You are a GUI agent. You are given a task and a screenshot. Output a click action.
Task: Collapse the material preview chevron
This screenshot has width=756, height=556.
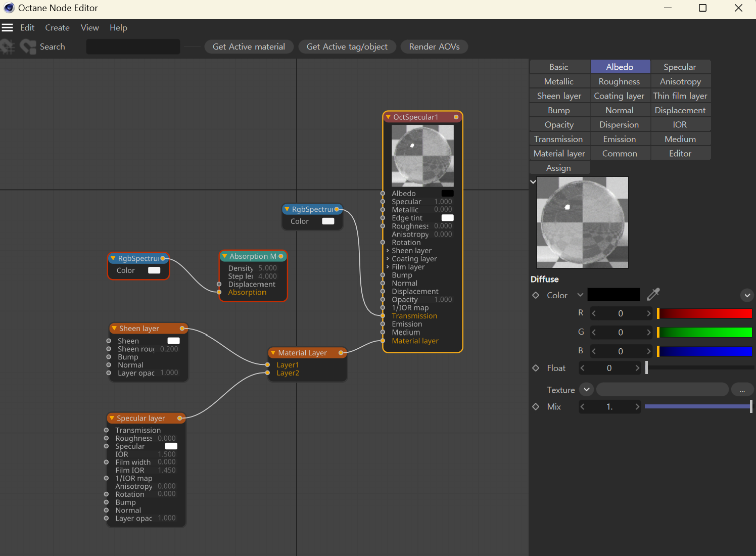533,181
